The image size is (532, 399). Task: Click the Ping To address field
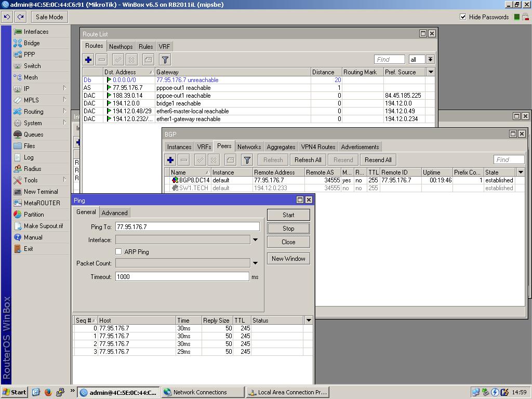point(187,227)
